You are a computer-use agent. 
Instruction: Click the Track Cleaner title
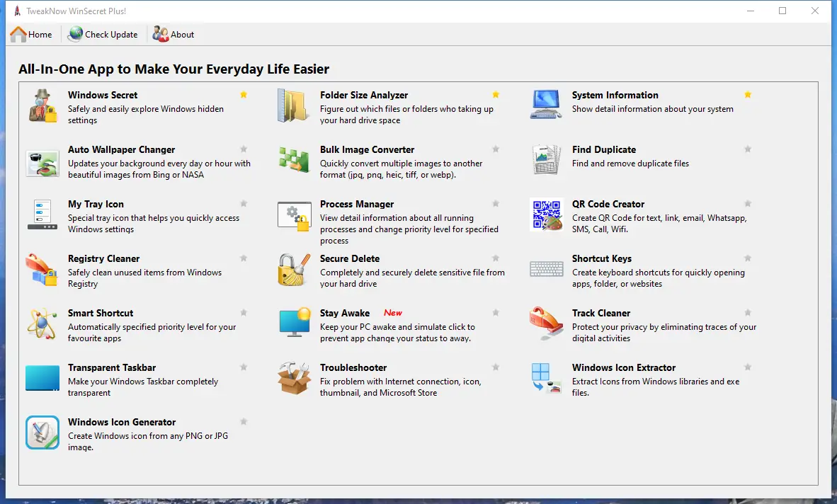[601, 313]
